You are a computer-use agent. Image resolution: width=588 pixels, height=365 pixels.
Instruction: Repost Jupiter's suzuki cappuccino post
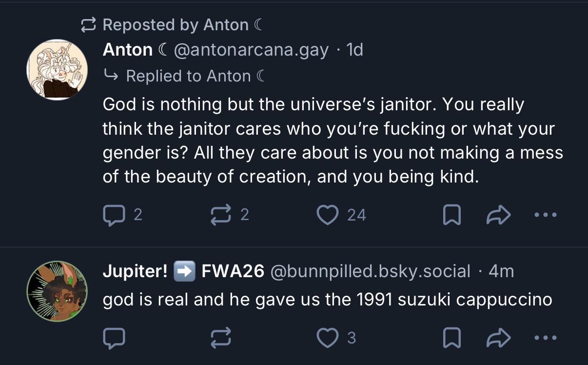point(219,338)
